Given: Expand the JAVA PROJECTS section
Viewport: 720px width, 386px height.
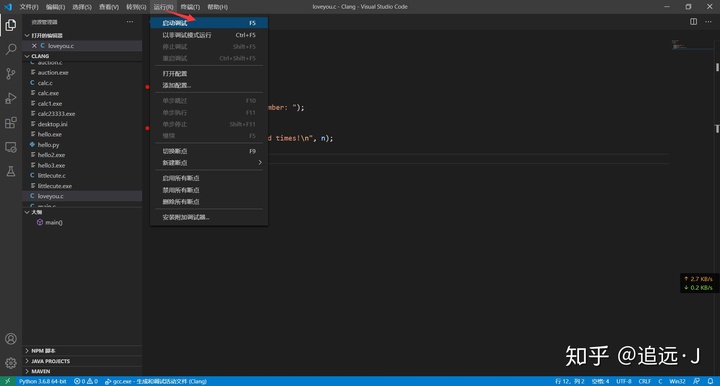Looking at the screenshot, I should point(82,361).
